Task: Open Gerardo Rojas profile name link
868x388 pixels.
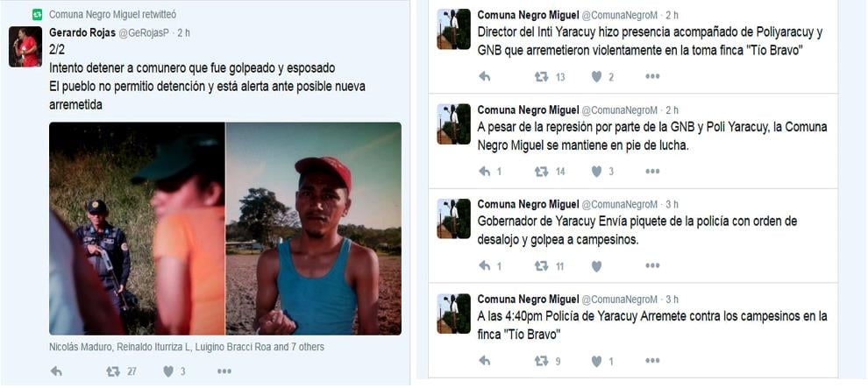Action: (82, 32)
